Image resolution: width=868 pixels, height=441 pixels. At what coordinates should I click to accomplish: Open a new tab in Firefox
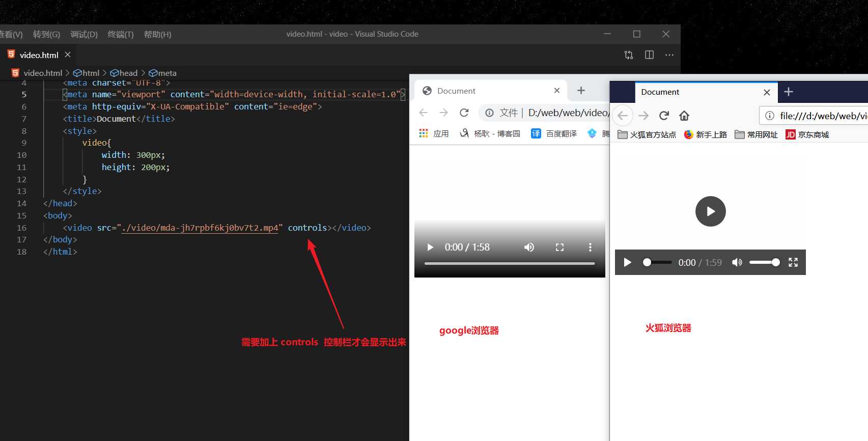pyautogui.click(x=789, y=92)
